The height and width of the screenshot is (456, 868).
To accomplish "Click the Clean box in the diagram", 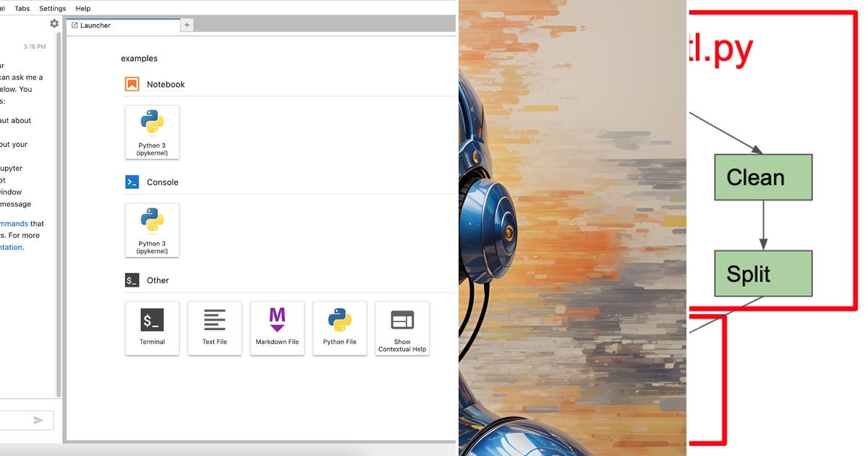I will coord(763,177).
